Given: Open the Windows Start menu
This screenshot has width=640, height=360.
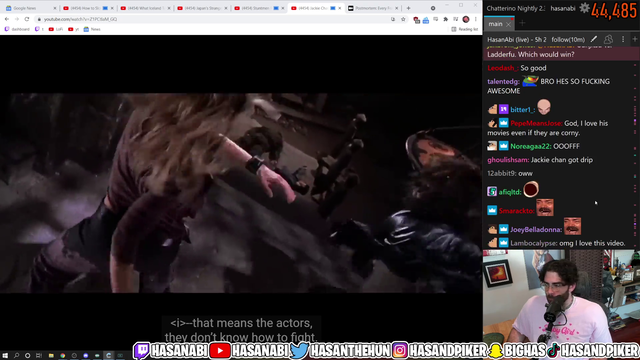Looking at the screenshot, I should coord(5,356).
